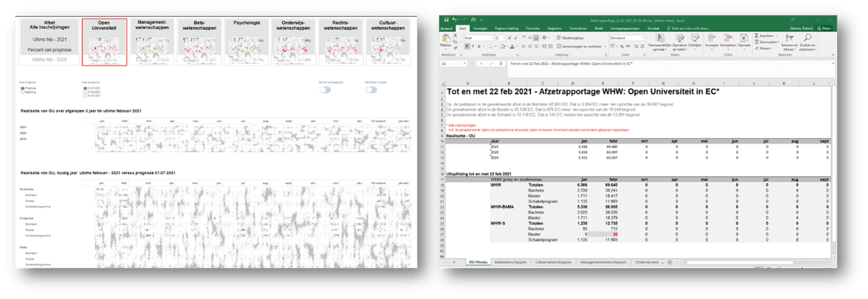Toggle the 'Zet tot vandaag aan' switch
Screen dimensions: 868x299
pyautogui.click(x=324, y=90)
